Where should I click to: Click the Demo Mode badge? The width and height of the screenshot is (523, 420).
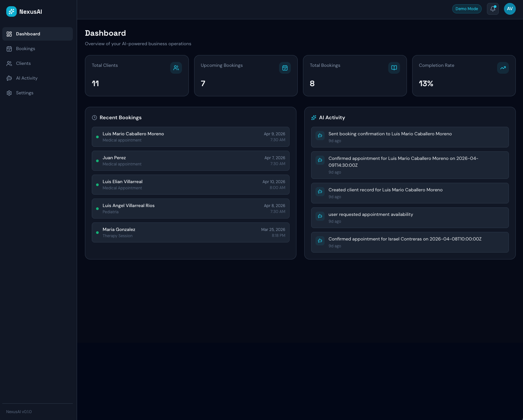(x=467, y=9)
